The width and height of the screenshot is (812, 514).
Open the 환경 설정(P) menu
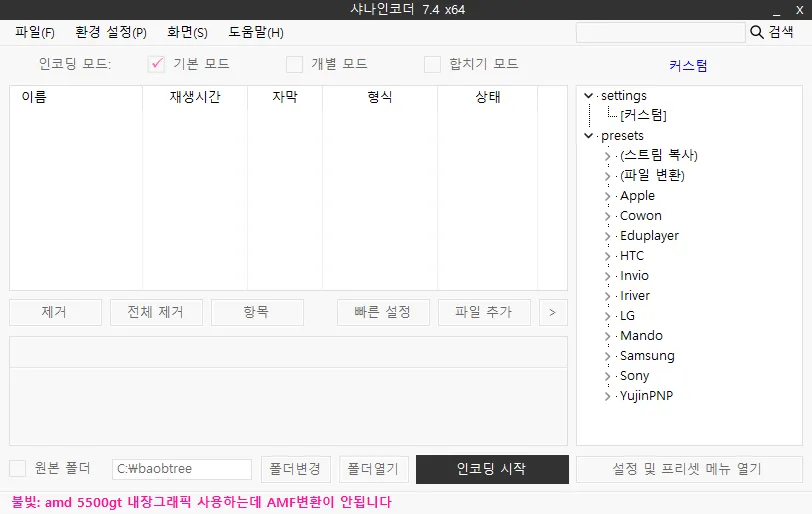tap(111, 33)
